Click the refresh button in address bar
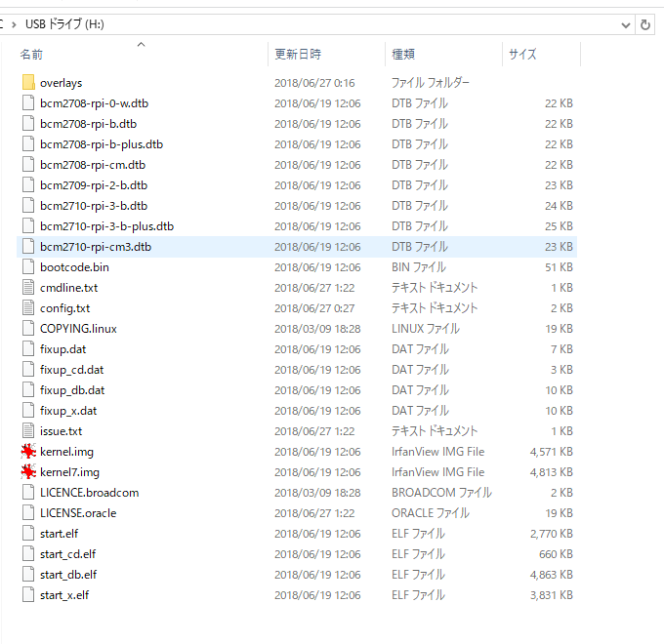Image resolution: width=664 pixels, height=644 pixels. [644, 24]
